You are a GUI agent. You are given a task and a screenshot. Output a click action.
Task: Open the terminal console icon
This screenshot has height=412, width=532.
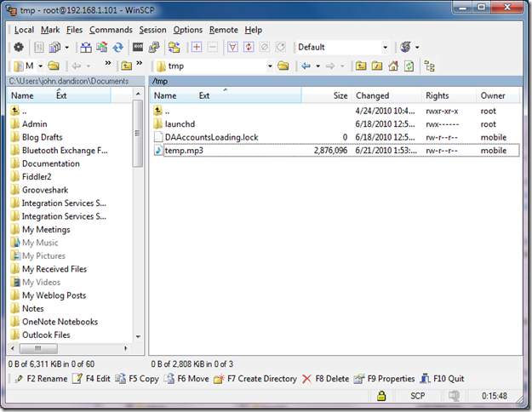[x=137, y=47]
